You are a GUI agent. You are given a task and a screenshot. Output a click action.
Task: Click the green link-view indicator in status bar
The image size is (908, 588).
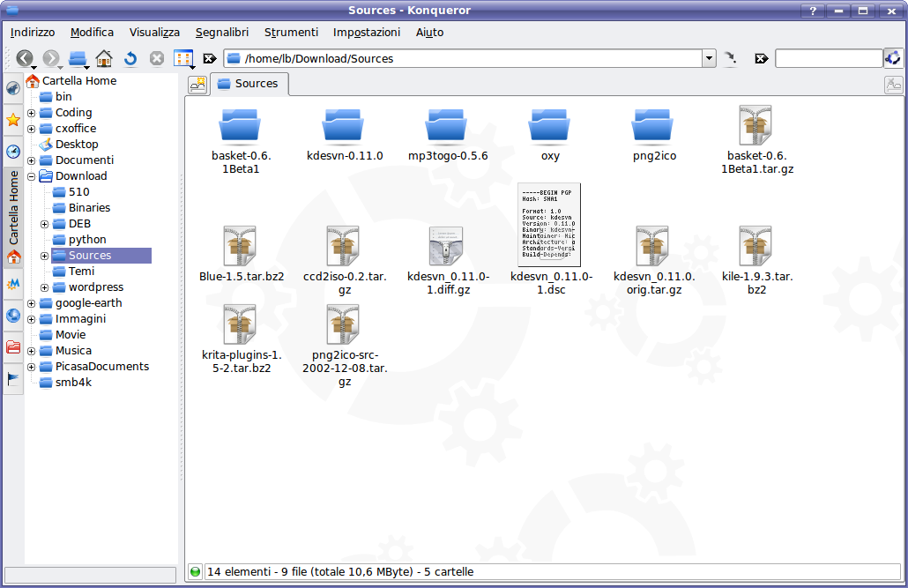(x=195, y=572)
